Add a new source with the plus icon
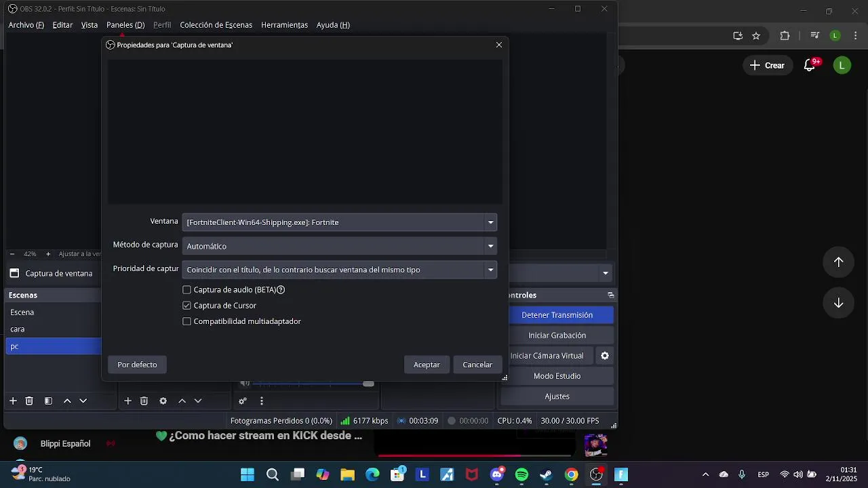868x488 pixels. coord(127,401)
